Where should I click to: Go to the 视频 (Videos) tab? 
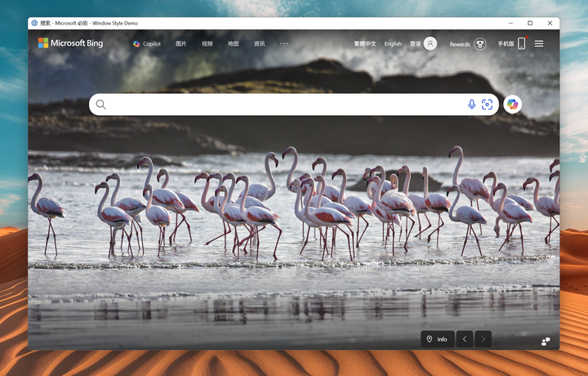click(x=207, y=44)
